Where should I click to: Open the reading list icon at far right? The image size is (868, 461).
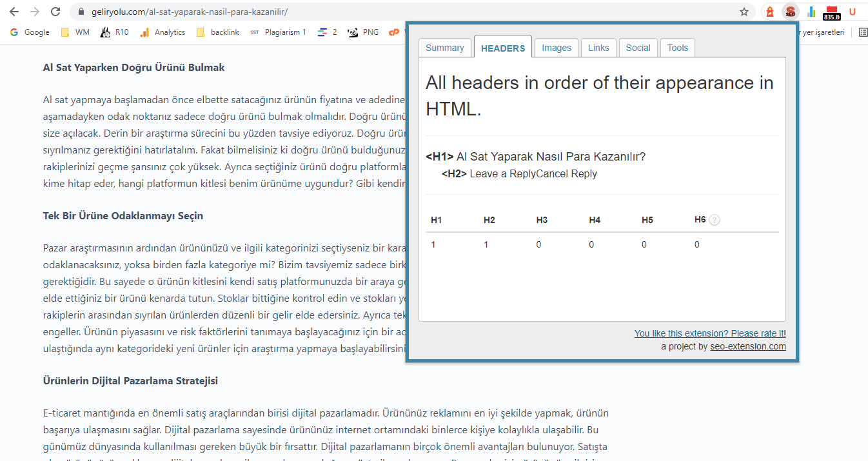863,32
